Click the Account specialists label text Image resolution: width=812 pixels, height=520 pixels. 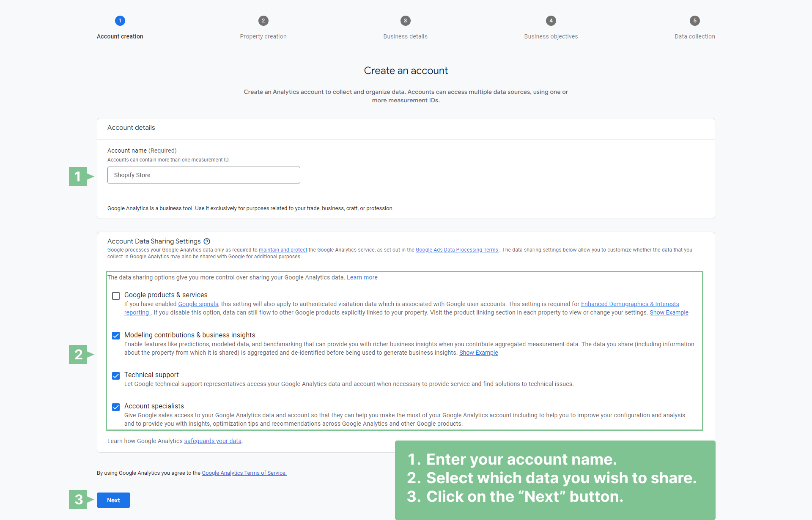[154, 406]
